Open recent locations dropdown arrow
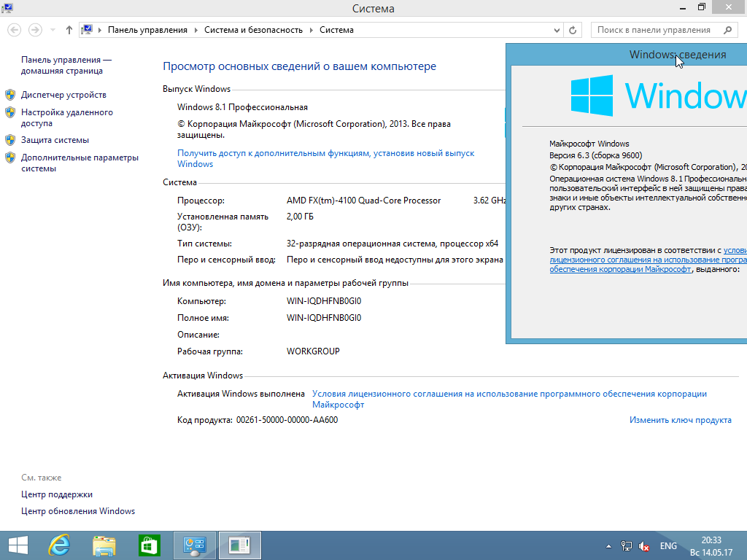Screen dimensions: 747x560 [x=53, y=30]
